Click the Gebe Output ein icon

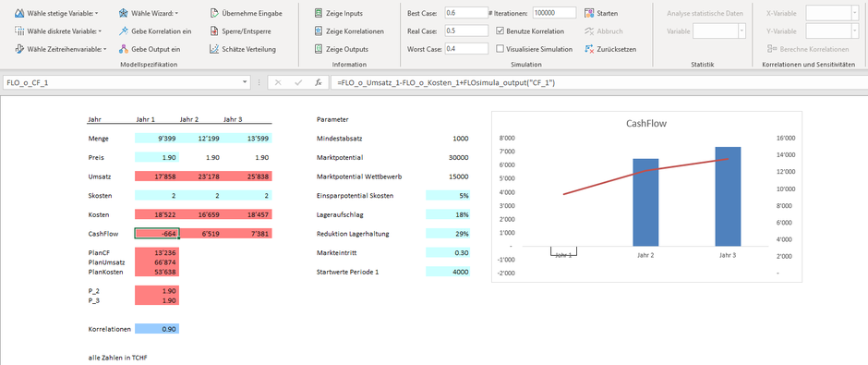click(x=124, y=49)
